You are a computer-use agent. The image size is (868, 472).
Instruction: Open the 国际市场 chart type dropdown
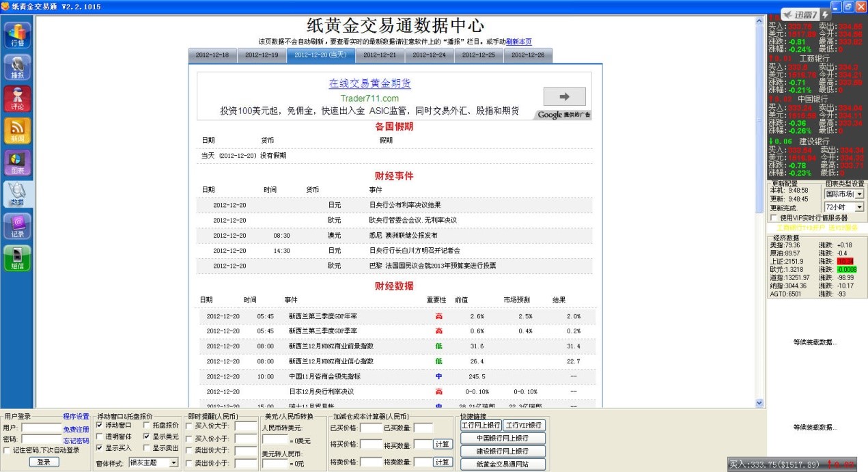pyautogui.click(x=858, y=194)
